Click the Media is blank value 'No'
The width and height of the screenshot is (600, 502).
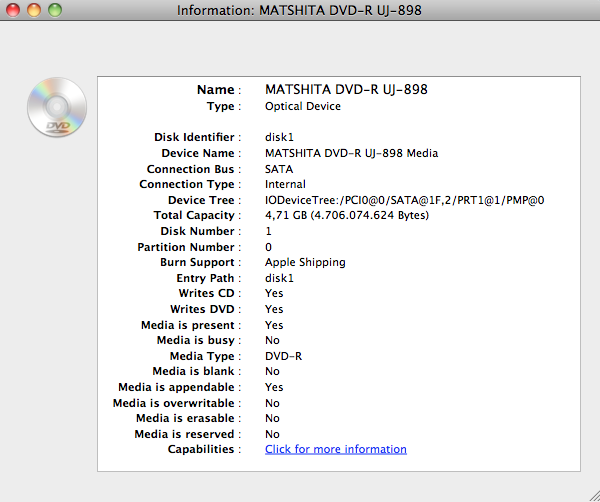coord(272,372)
